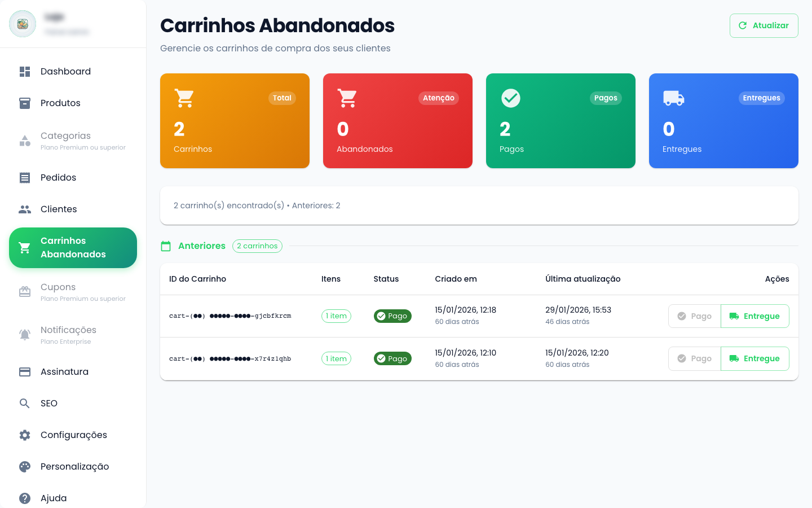Viewport: 812px width, 508px height.
Task: Open Pedidos via the orders icon
Action: (x=25, y=177)
